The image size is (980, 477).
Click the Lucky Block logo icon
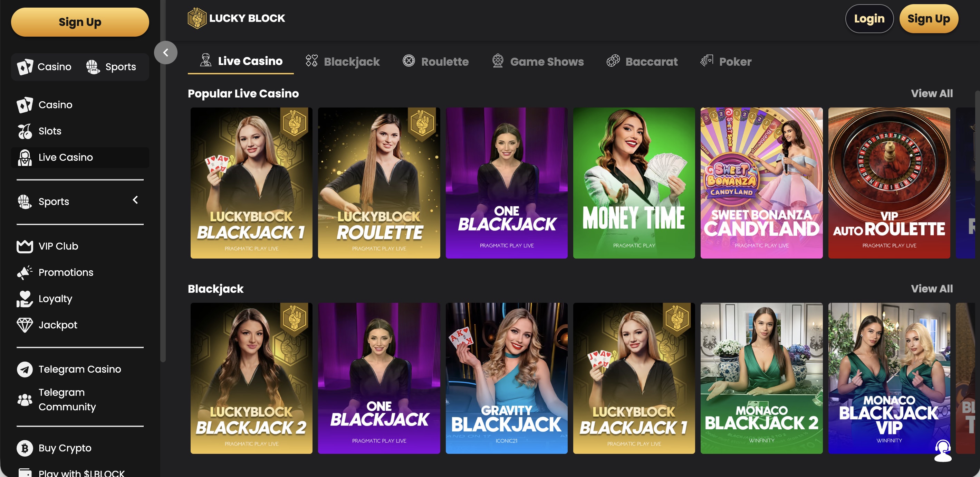tap(197, 18)
